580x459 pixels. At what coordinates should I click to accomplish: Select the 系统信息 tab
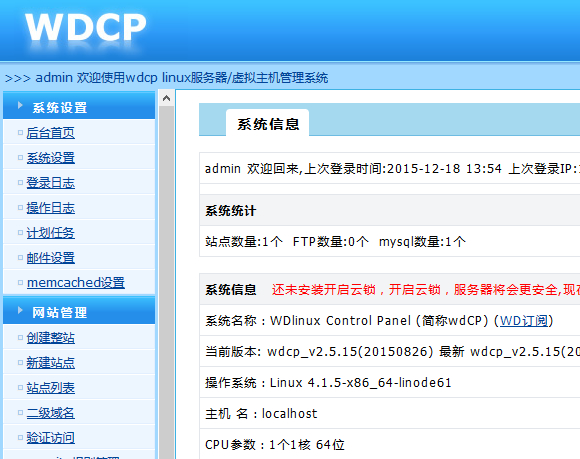tap(267, 123)
